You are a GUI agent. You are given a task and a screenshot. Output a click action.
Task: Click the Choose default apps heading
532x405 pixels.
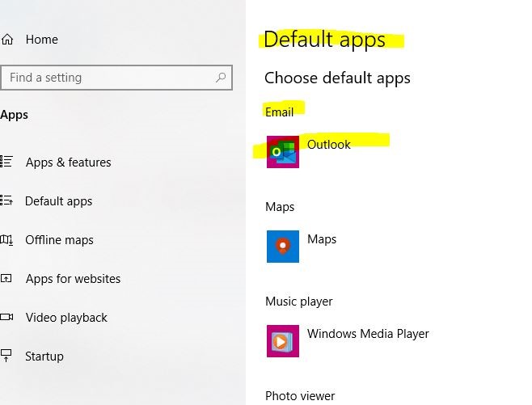click(x=337, y=78)
